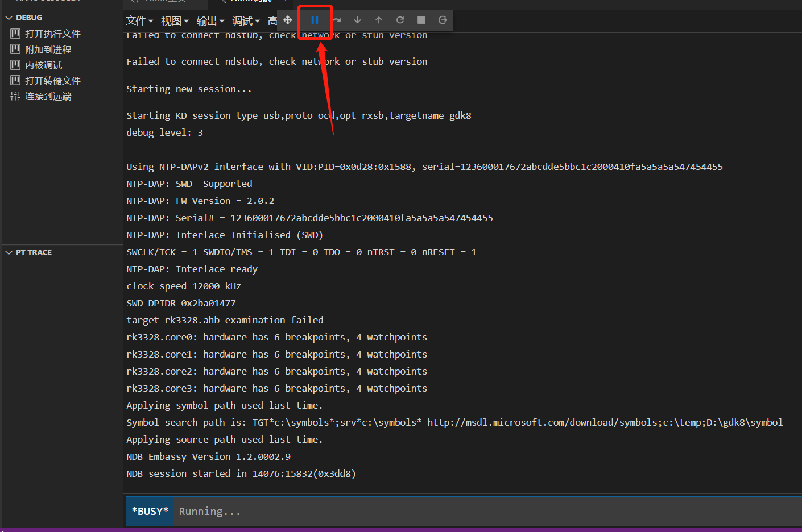Click the 连接到远端 sliders icon entry
802x532 pixels.
coord(48,97)
